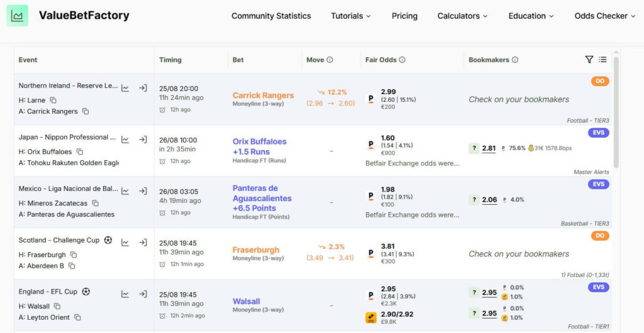This screenshot has width=644, height=333.
Task: Click the 12.2% odds move value
Action: (337, 92)
